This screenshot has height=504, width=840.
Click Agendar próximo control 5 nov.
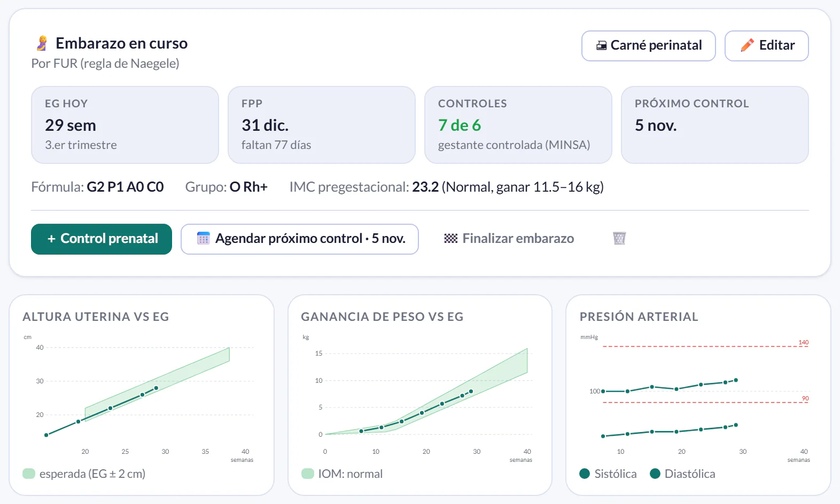pos(300,239)
